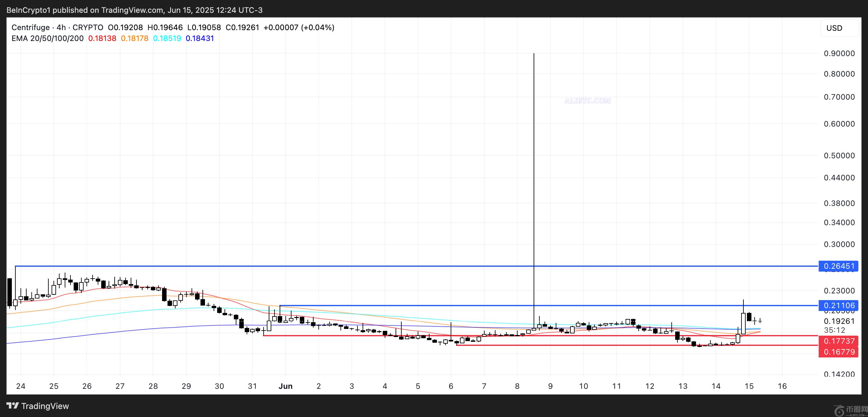Click the 35:12 candle countdown timer

[x=834, y=330]
